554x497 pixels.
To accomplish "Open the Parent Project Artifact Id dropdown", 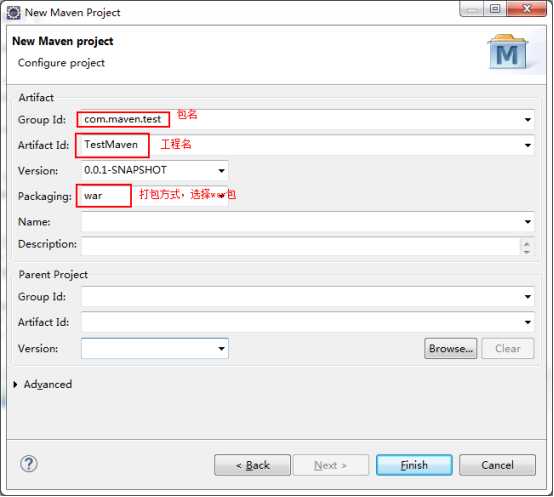I will click(528, 322).
